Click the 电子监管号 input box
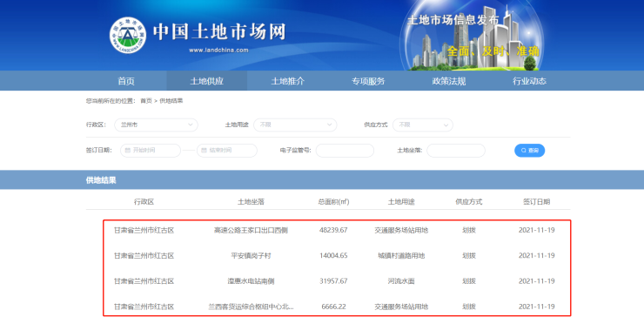This screenshot has height=324, width=644. tap(345, 151)
